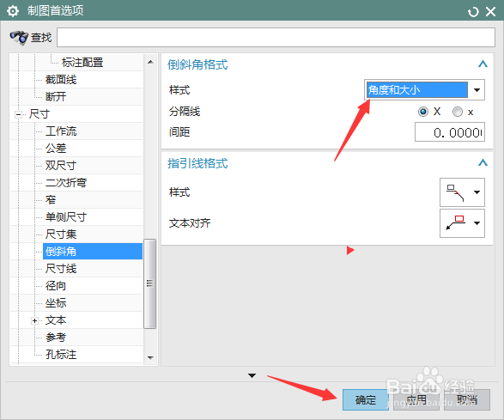
Task: Open the 样式 角度和大小 dropdown
Action: [424, 89]
